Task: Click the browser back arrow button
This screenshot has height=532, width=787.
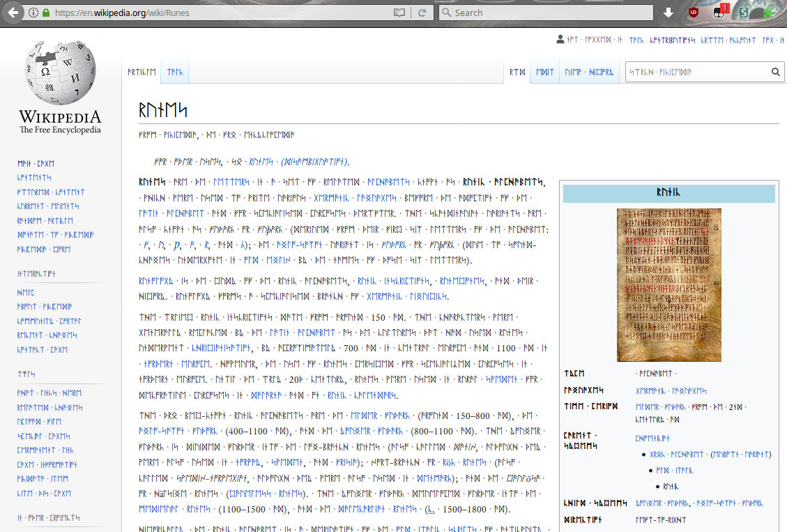Action: pyautogui.click(x=13, y=13)
